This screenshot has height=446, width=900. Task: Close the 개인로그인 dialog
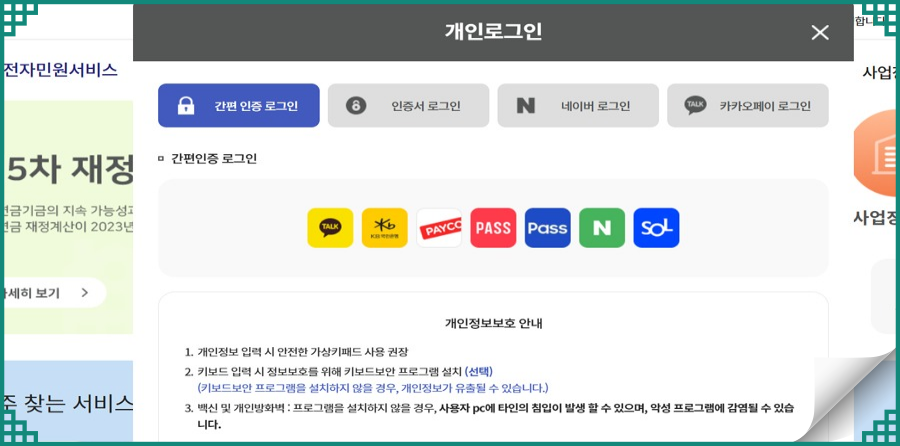tap(820, 33)
